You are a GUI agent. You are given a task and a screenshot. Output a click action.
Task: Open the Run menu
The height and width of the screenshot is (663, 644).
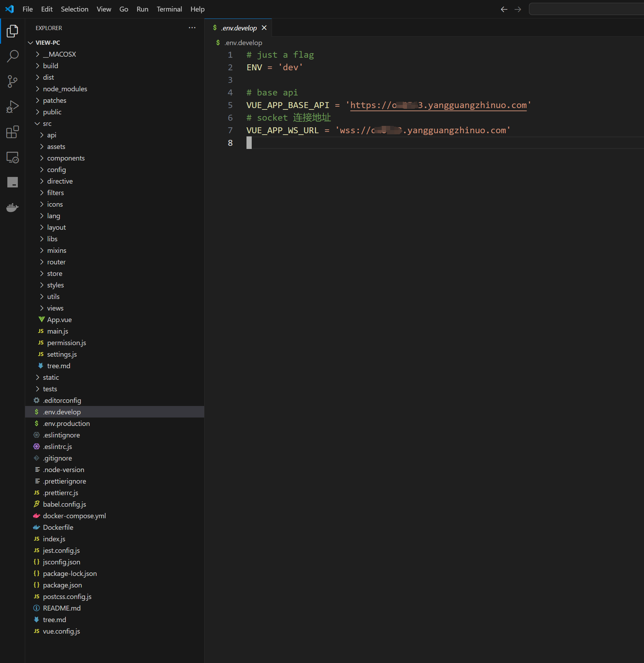(x=142, y=9)
